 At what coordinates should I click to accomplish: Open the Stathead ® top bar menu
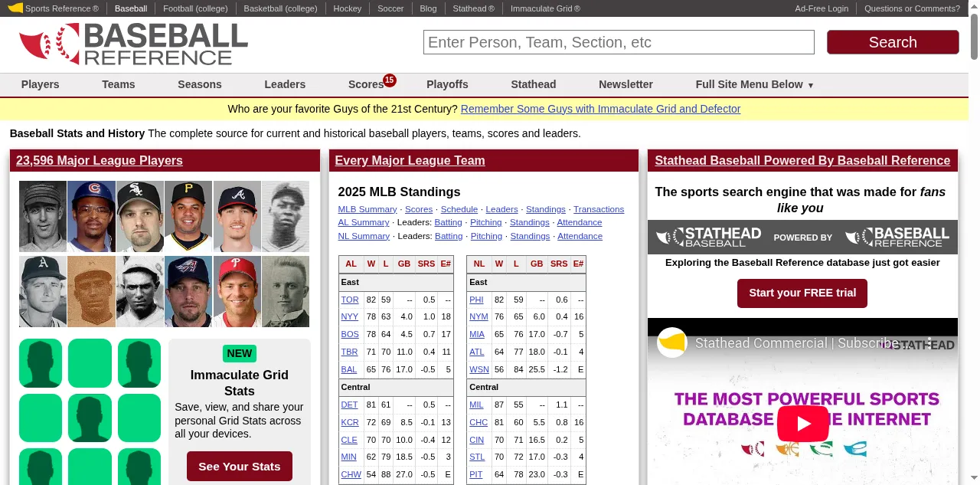pos(473,8)
